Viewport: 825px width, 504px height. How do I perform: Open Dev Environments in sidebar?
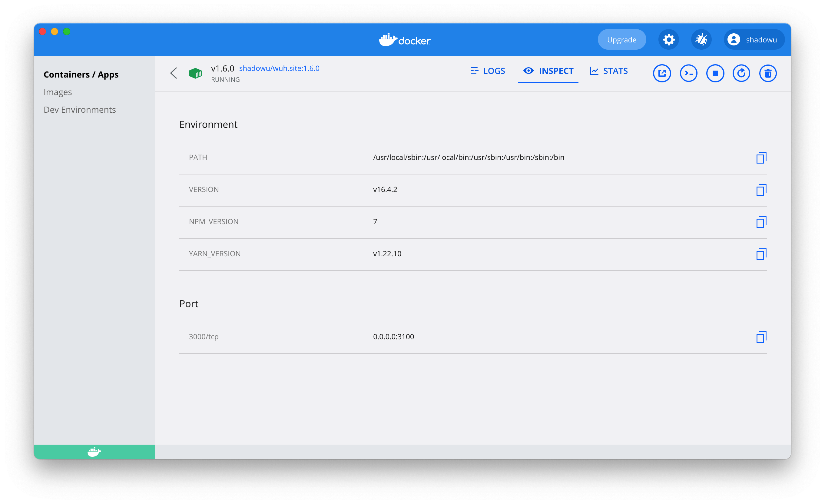[80, 110]
